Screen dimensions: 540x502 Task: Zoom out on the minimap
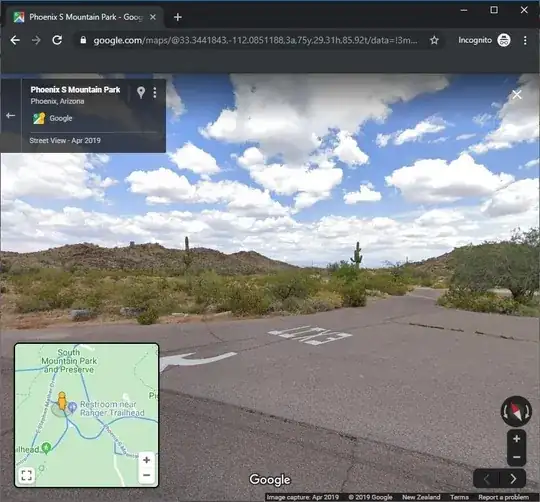147,475
